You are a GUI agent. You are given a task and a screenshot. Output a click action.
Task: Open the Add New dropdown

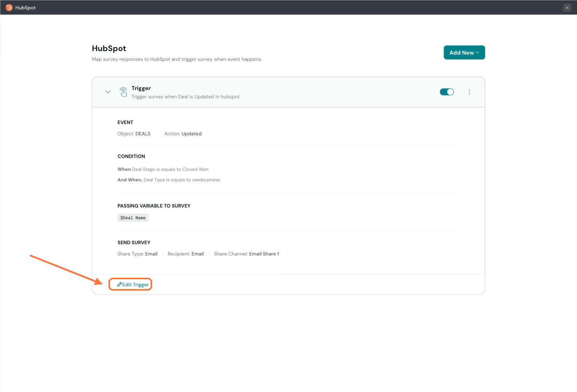(464, 53)
